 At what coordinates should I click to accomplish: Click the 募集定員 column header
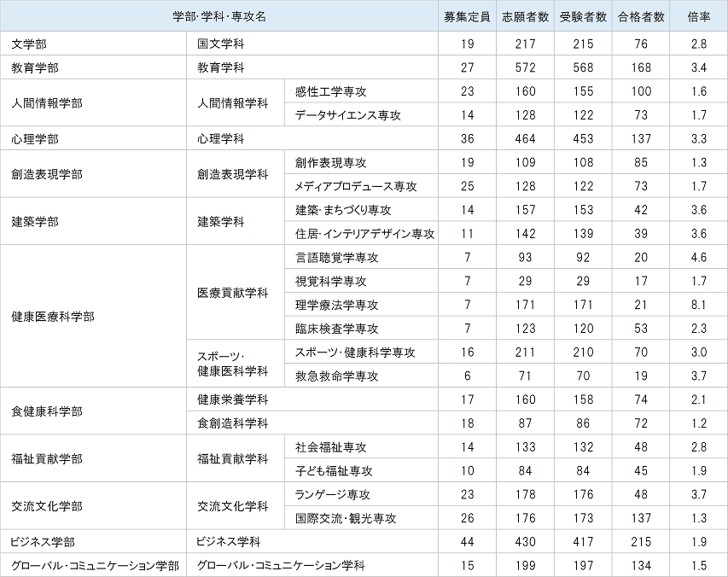466,17
